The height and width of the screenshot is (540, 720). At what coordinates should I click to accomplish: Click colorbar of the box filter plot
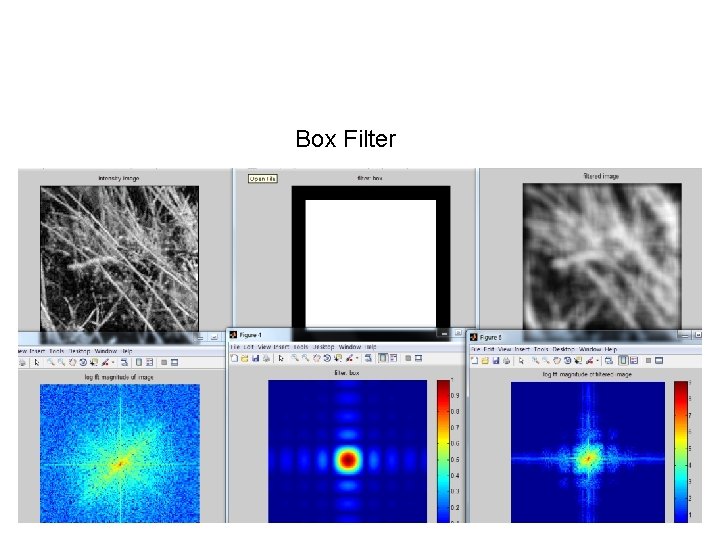444,451
